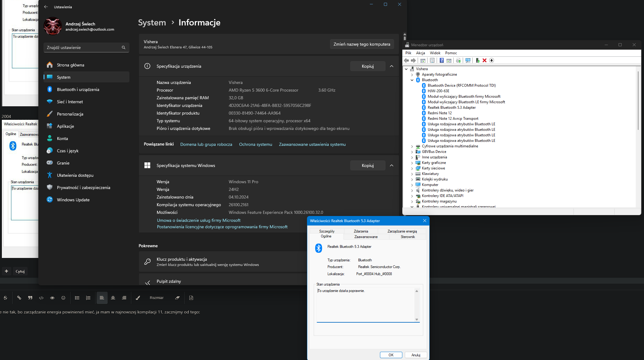Switch to Zaawansowane tab in properties dialog
The height and width of the screenshot is (360, 644).
[x=366, y=237]
